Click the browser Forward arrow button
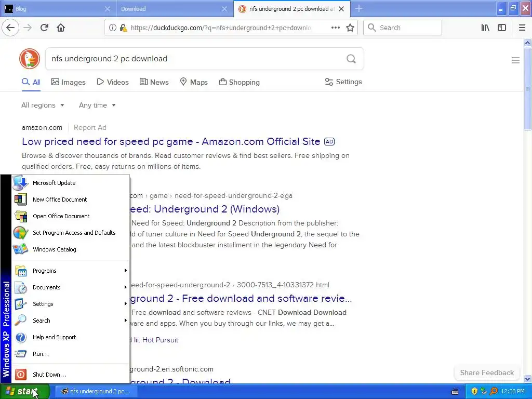This screenshot has height=399, width=532. click(x=28, y=28)
